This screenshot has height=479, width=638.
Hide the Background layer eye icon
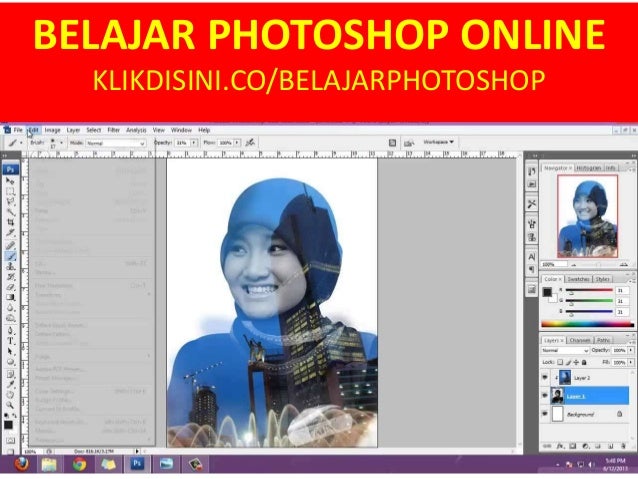coord(545,414)
